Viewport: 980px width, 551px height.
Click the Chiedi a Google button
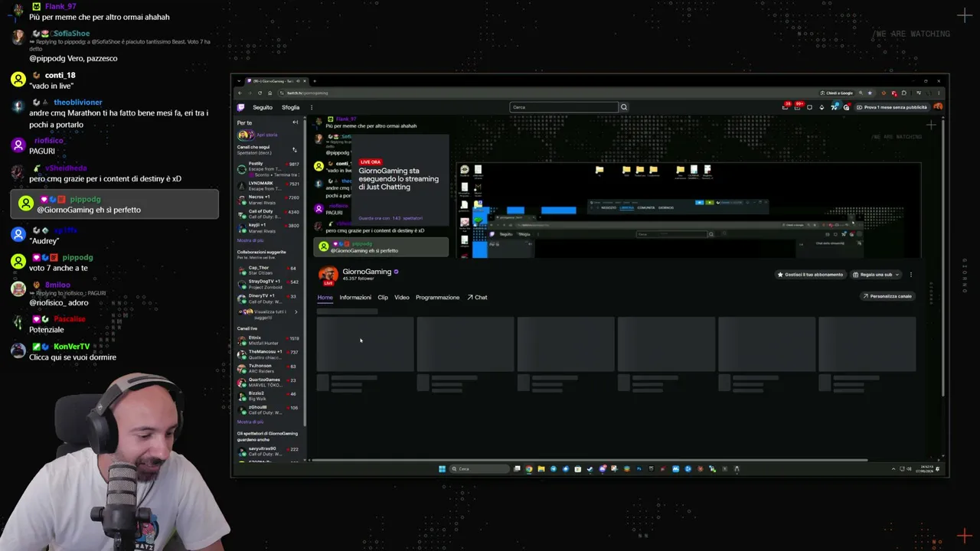tap(838, 93)
